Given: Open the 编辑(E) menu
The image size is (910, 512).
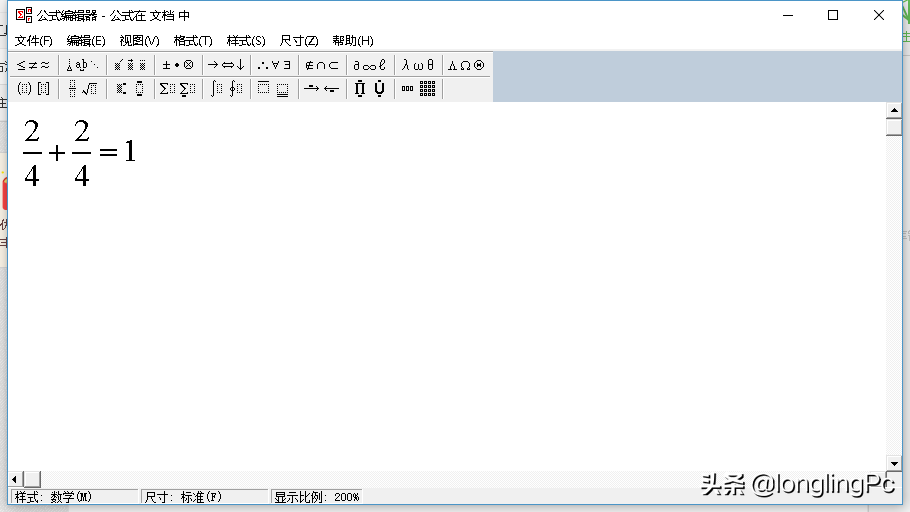Looking at the screenshot, I should pos(86,41).
